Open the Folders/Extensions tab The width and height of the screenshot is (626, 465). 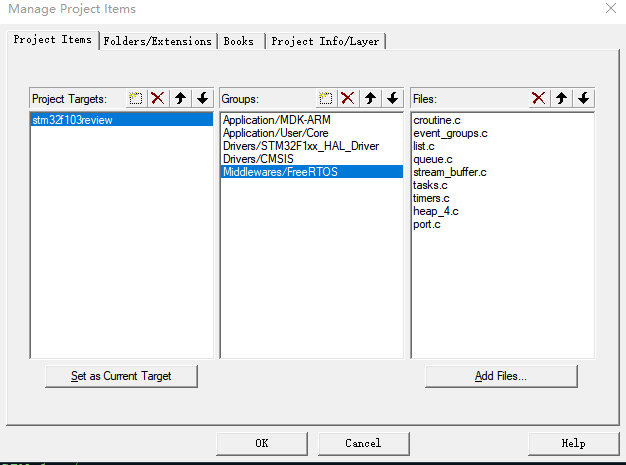point(158,41)
